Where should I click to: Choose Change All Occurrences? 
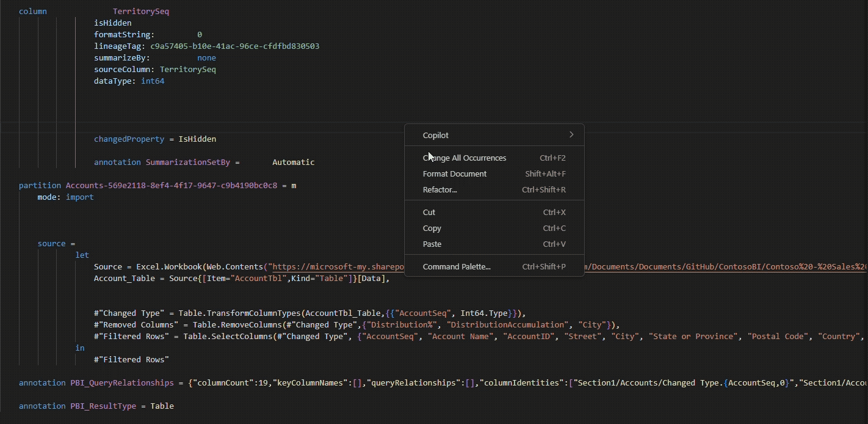pyautogui.click(x=465, y=158)
